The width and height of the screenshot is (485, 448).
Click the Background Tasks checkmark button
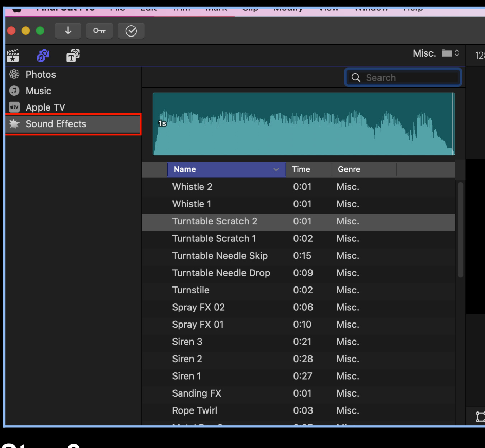tap(131, 30)
